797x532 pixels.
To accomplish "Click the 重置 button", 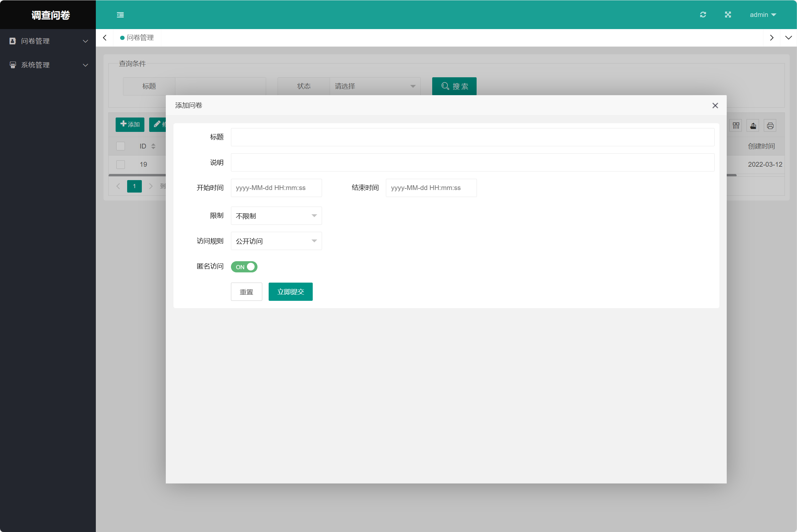I will pos(246,292).
